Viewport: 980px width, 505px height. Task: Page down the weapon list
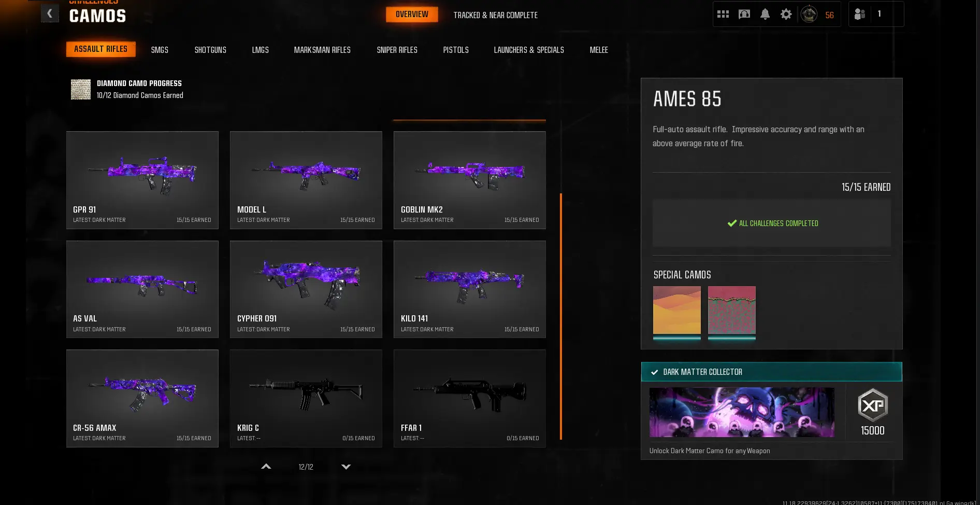346,467
